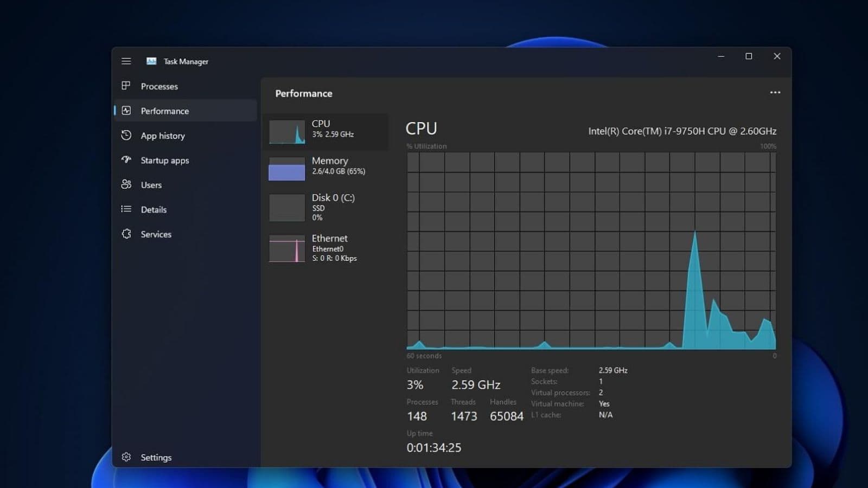Click the Details list icon

click(126, 209)
